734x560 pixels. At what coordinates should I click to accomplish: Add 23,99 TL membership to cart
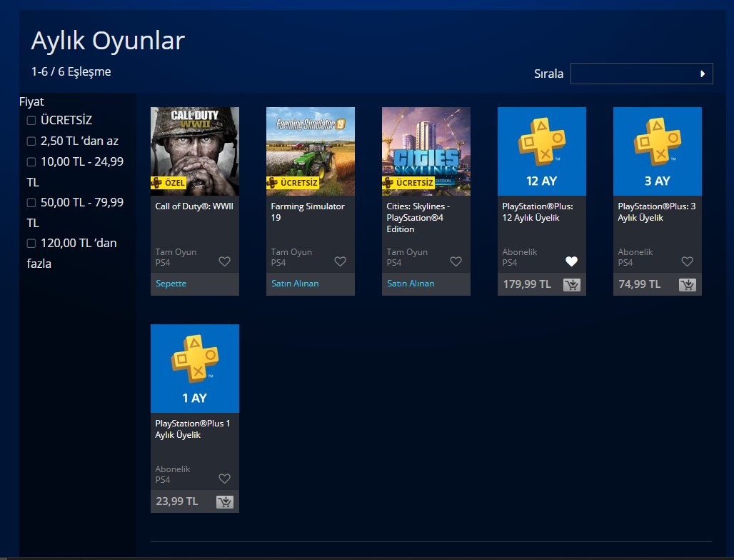pos(225,502)
